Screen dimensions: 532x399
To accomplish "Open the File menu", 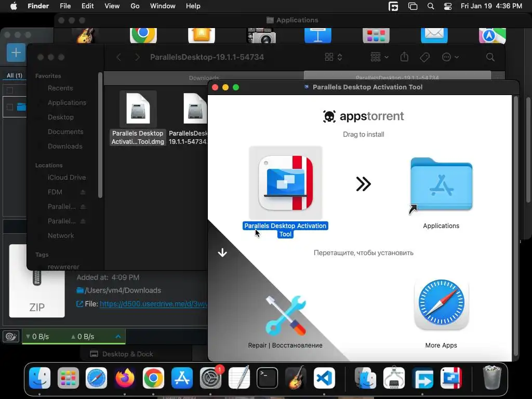I will coord(65,6).
